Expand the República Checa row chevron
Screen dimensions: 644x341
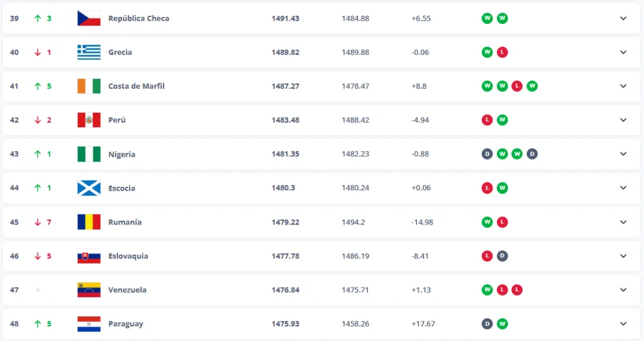pos(623,18)
